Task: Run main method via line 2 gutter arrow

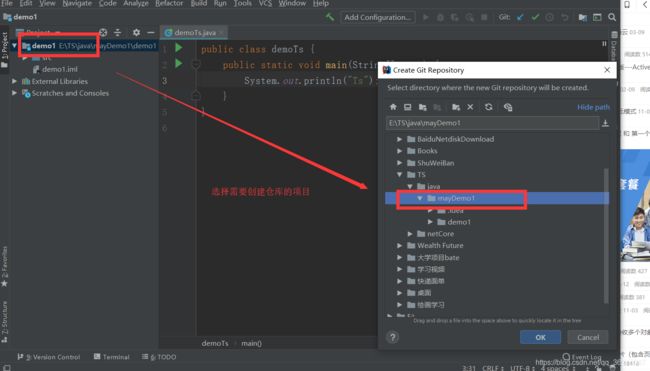Action: 179,64
